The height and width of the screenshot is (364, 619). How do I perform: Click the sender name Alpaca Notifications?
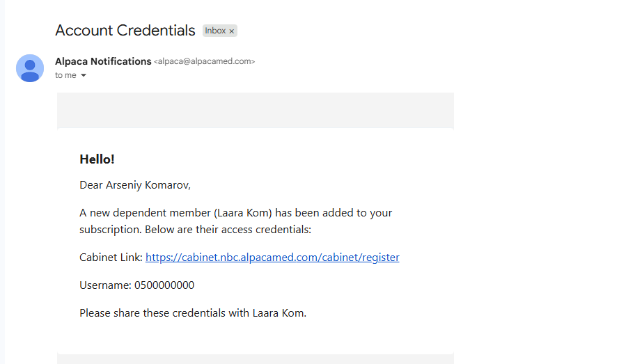pos(103,61)
